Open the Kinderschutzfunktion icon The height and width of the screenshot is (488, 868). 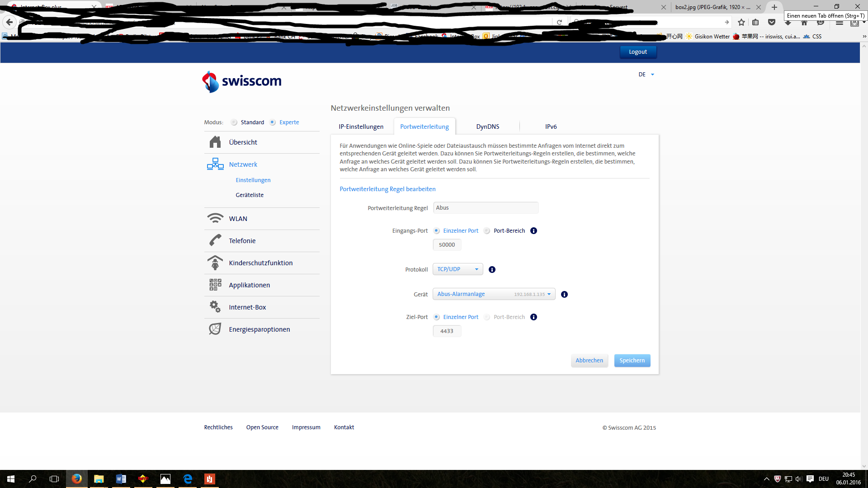tap(215, 263)
